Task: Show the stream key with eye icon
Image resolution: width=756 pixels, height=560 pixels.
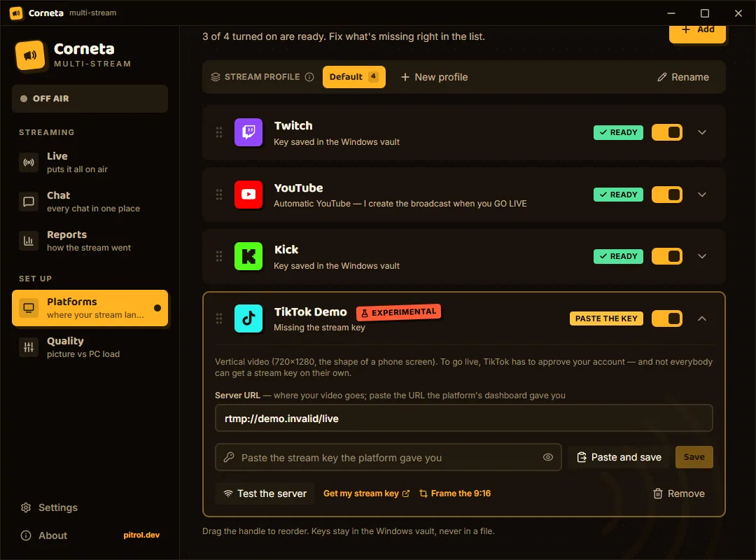Action: point(547,457)
